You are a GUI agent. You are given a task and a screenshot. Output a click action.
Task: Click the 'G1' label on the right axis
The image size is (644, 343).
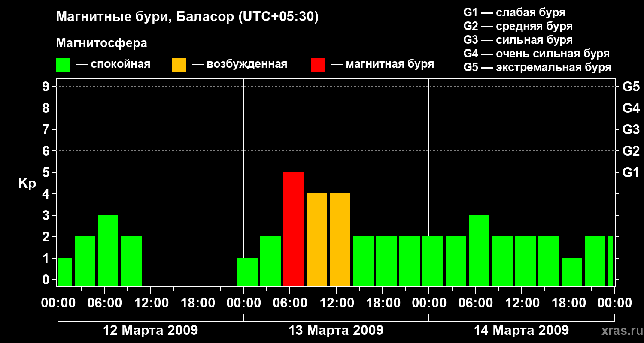point(631,173)
